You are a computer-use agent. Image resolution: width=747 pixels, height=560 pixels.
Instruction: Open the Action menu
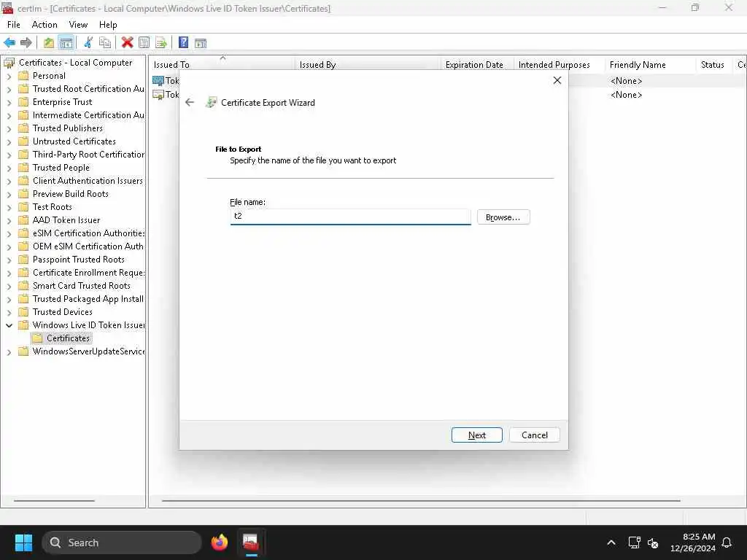(44, 25)
